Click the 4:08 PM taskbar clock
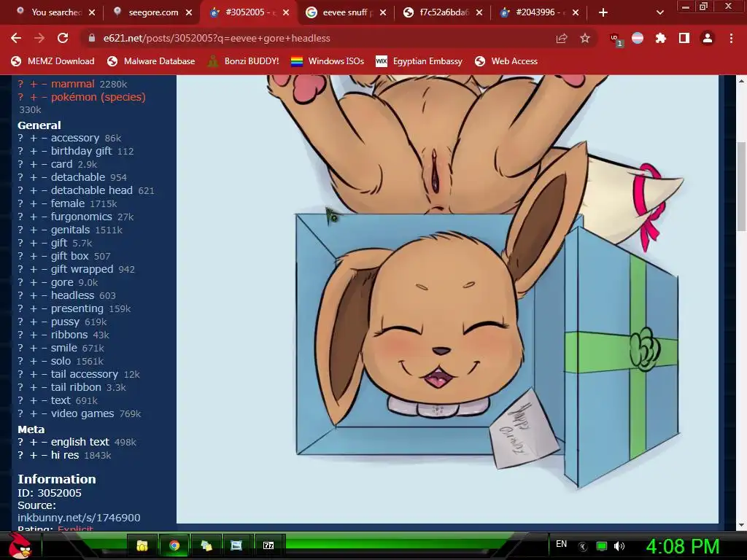 click(683, 546)
